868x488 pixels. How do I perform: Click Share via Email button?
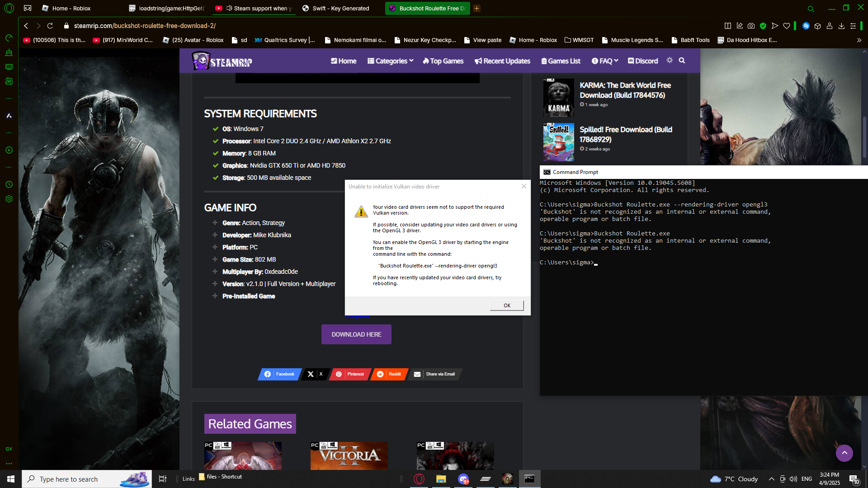435,374
